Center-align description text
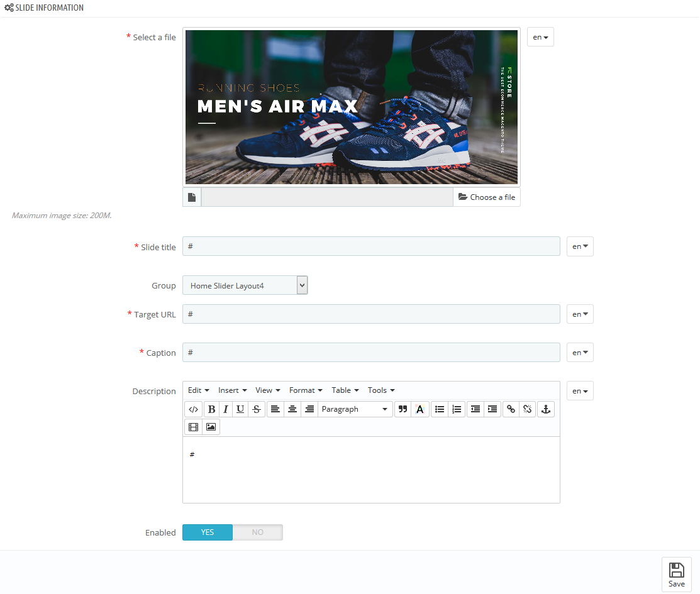 coord(292,409)
